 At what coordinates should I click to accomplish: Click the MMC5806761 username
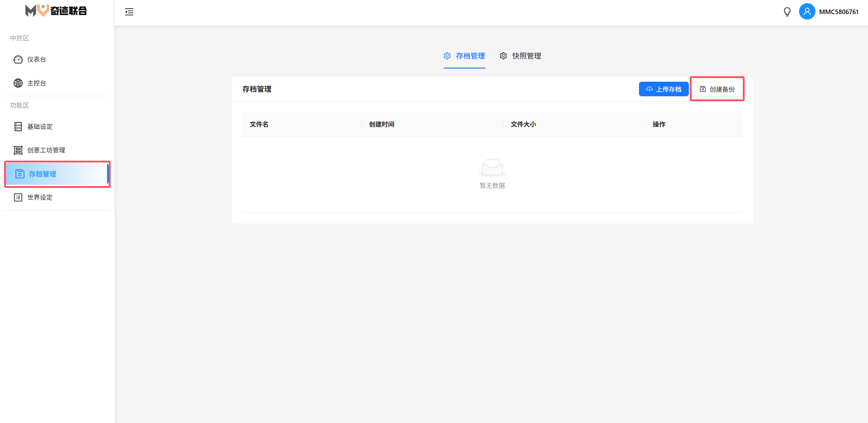pos(839,12)
